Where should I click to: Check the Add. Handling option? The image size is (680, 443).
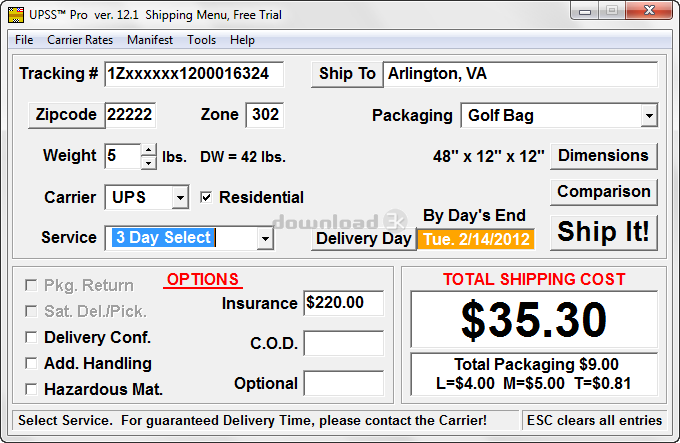coord(31,363)
